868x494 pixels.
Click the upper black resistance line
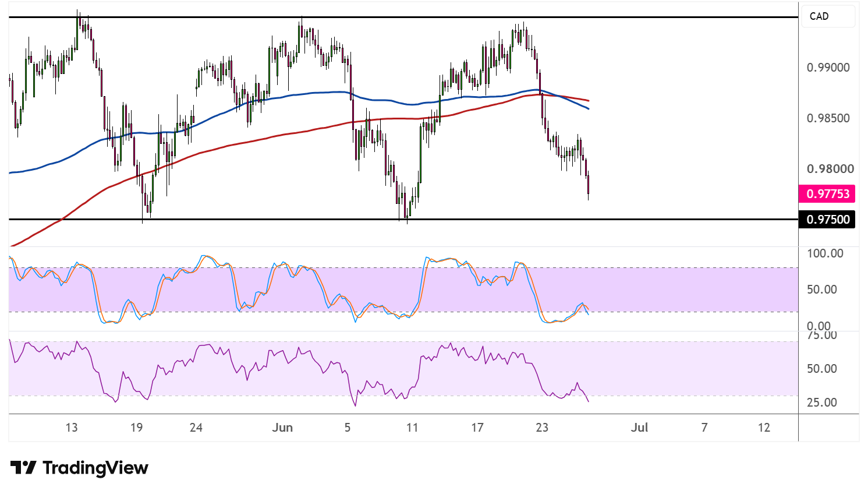[403, 17]
